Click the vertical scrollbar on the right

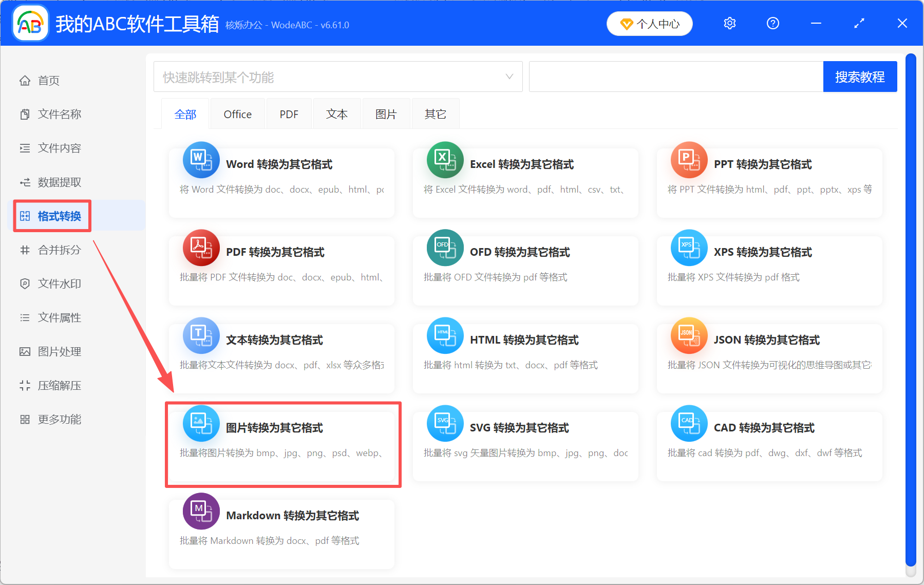pos(910,308)
